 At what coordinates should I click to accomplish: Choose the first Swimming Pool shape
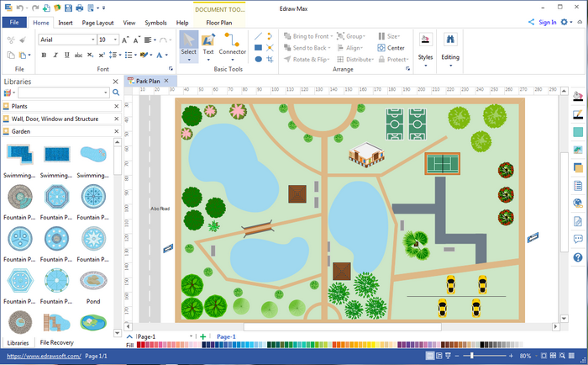(x=19, y=155)
